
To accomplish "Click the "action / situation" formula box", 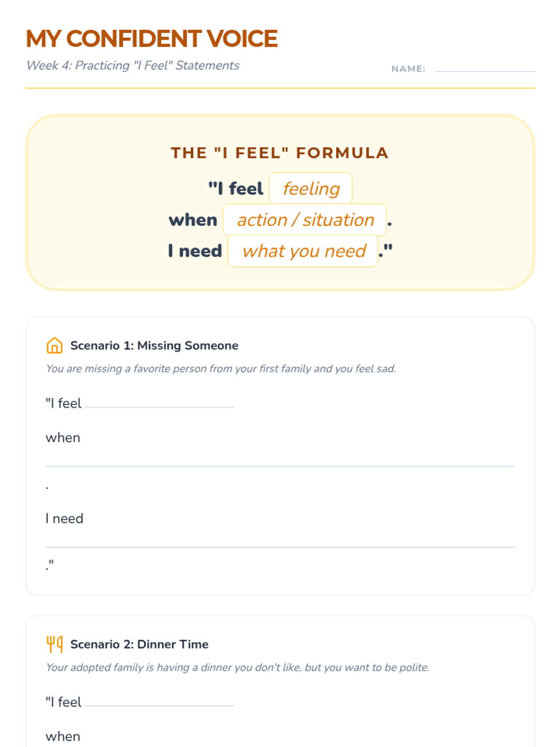I will 305,220.
